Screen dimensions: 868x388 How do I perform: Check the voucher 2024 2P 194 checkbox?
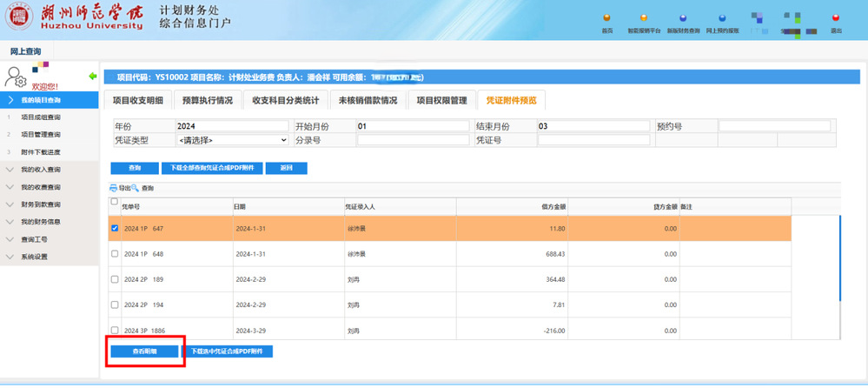click(x=115, y=304)
